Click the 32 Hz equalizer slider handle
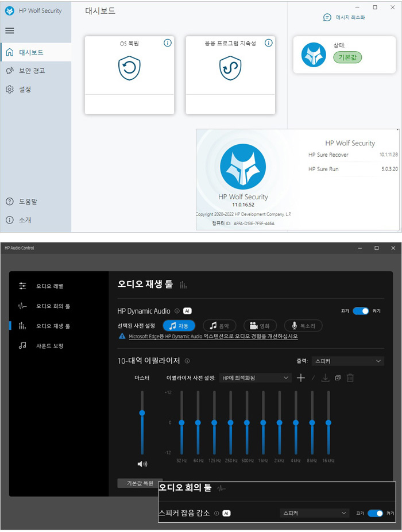Viewport: 402px width, 532px height. [181, 423]
